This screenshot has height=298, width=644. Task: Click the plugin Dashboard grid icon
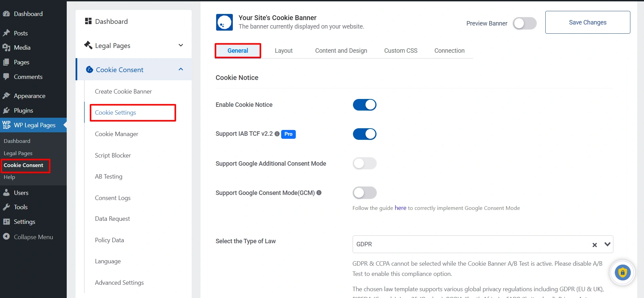click(x=88, y=21)
